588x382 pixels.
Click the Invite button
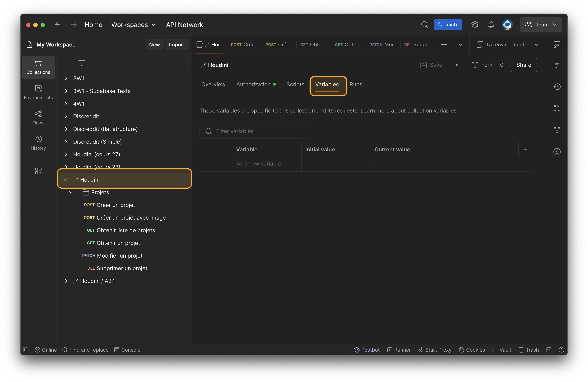click(448, 25)
